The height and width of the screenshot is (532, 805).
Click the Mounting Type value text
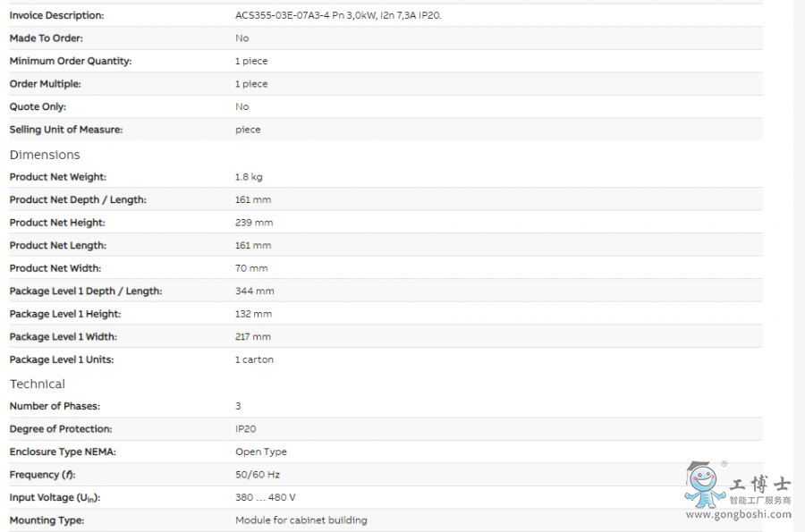point(301,520)
